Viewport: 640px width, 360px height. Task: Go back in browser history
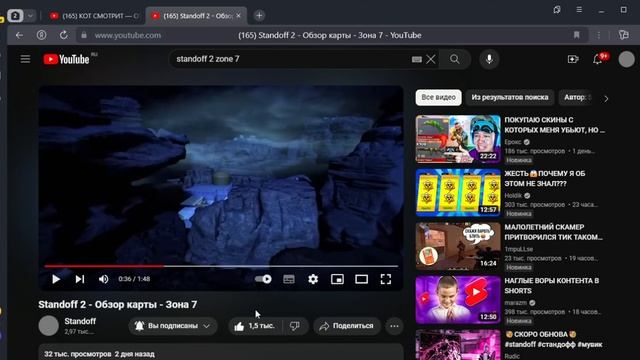tap(19, 35)
